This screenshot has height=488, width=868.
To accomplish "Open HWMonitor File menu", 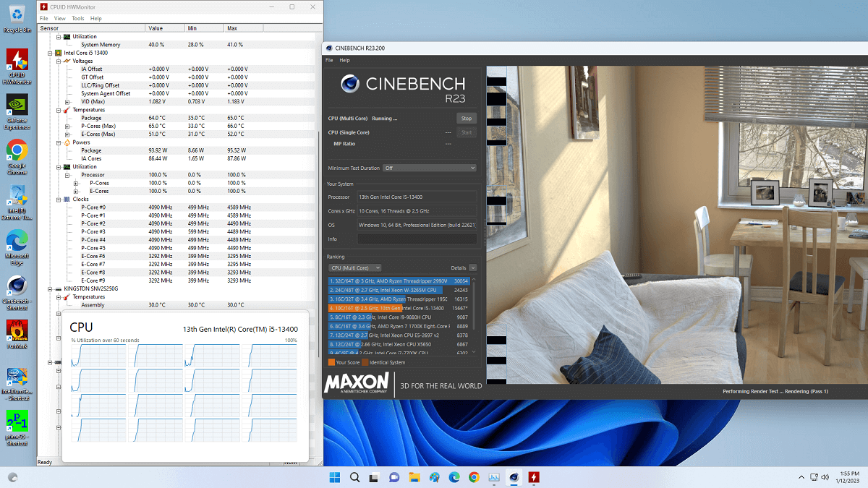I will coord(44,18).
